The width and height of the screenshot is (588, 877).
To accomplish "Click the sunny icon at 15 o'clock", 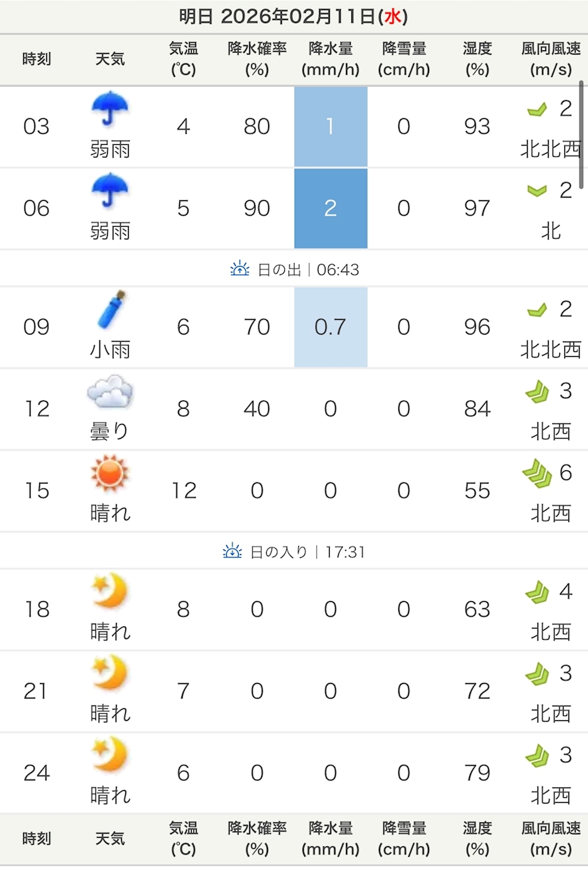I will point(110,473).
